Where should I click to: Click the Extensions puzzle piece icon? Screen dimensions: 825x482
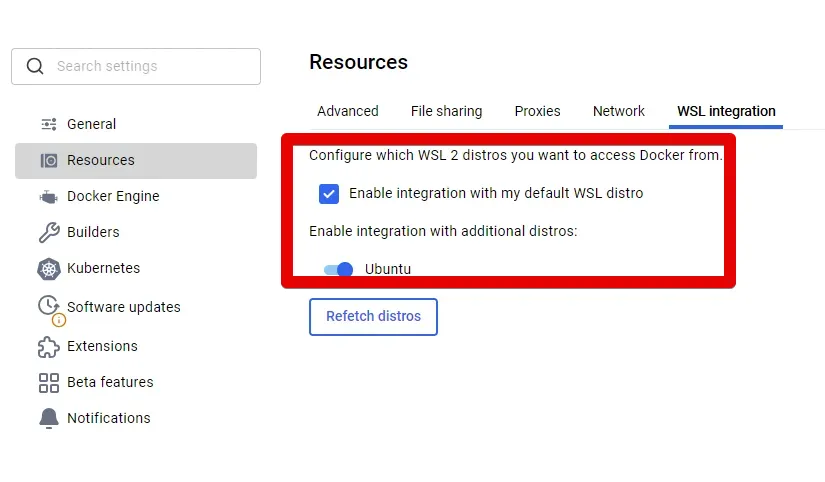point(48,347)
